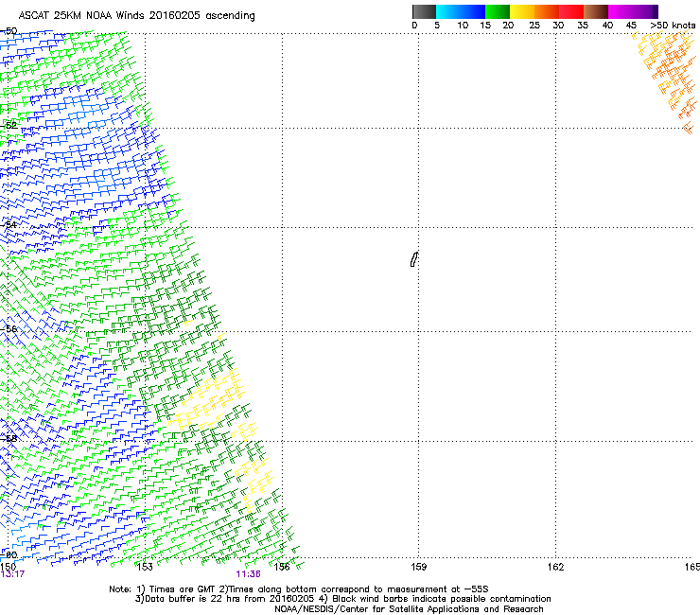Click the '10' label under the color scale
This screenshot has height=615, width=700.
463,26
